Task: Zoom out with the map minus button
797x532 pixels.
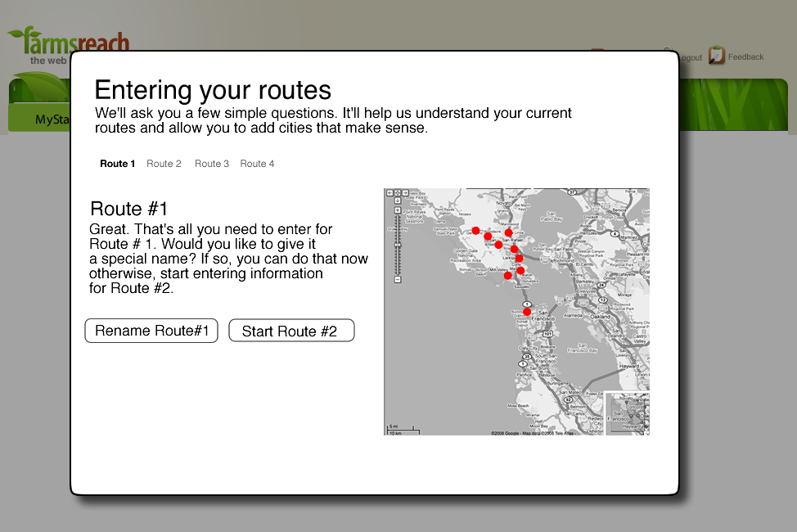Action: coord(398,280)
